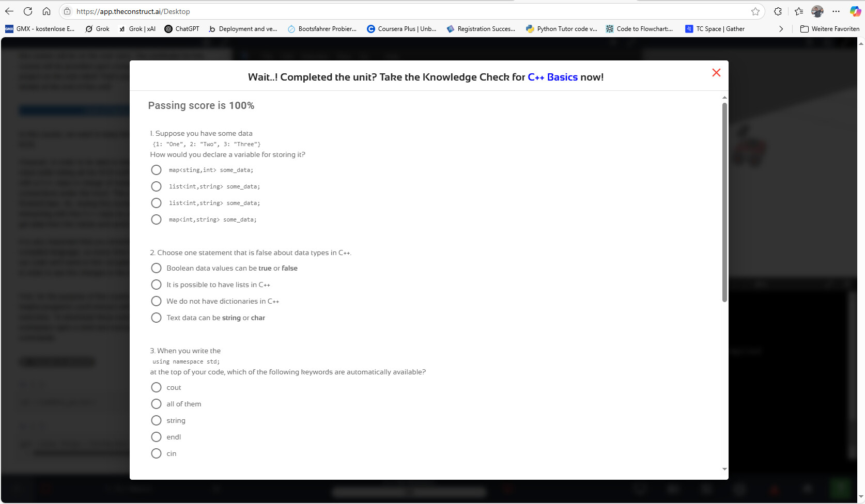Image resolution: width=865 pixels, height=504 pixels.
Task: Select 'It is possible to have lists in C++'
Action: pos(156,285)
